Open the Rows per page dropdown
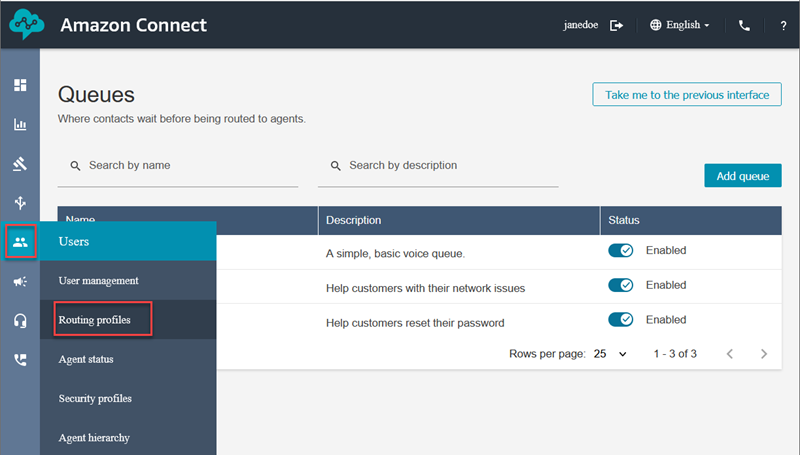The height and width of the screenshot is (455, 800). coord(611,354)
